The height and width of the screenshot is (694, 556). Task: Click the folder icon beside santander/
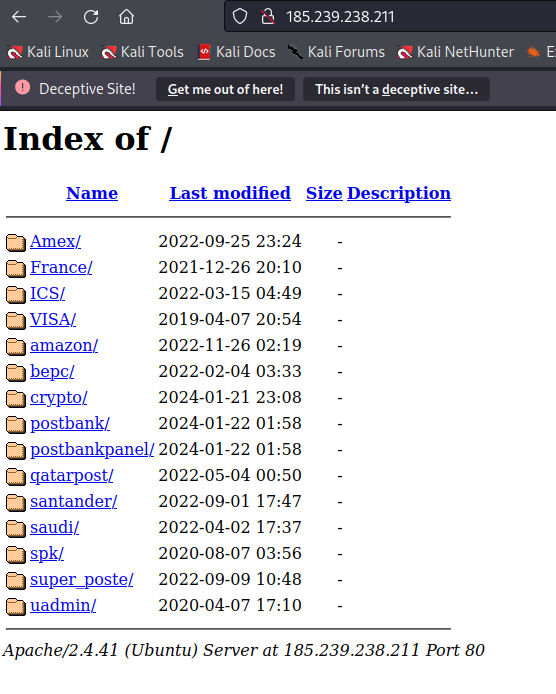[16, 502]
